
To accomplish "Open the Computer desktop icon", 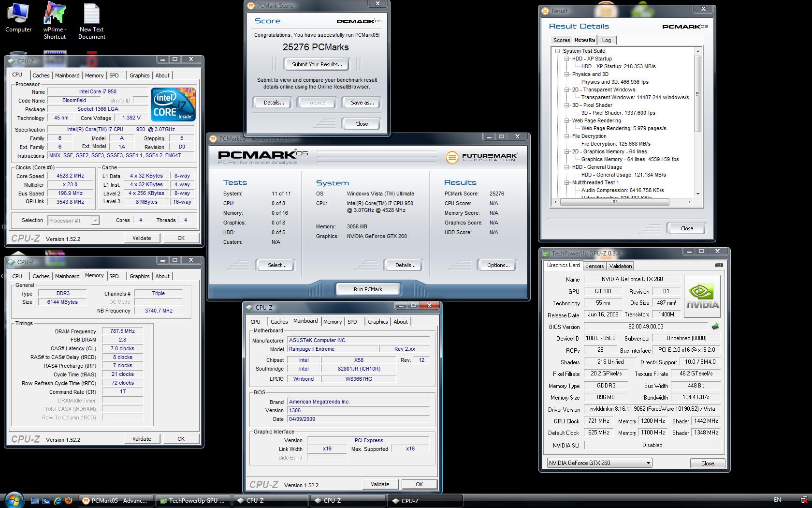I will pyautogui.click(x=18, y=18).
